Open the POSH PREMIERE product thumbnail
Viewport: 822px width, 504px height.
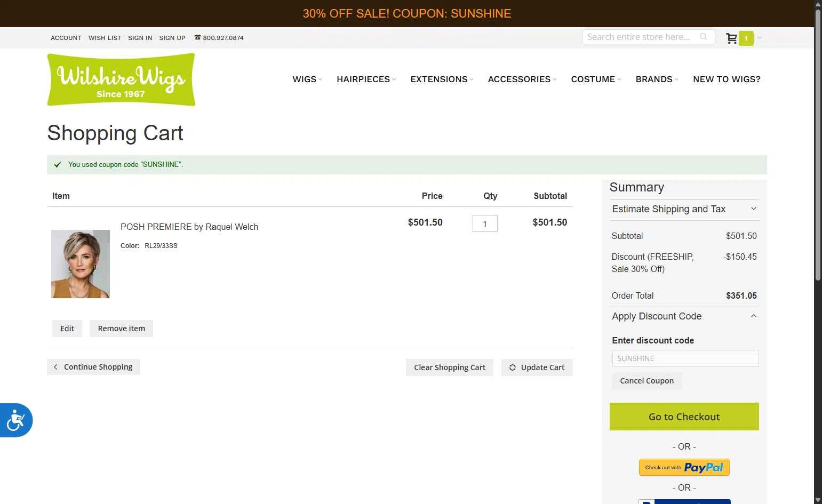(81, 264)
